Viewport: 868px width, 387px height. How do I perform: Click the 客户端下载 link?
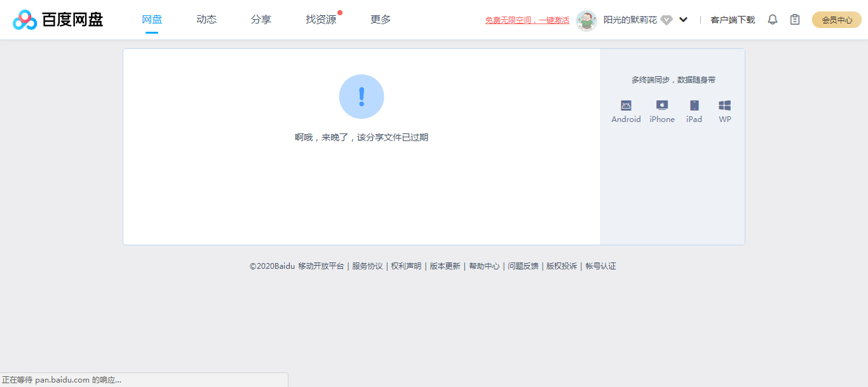click(733, 20)
